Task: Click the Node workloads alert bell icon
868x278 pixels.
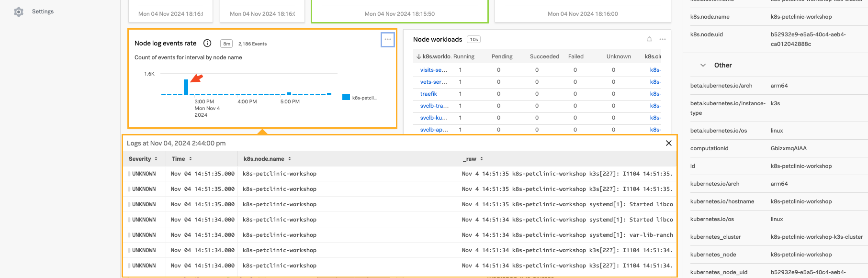Action: (x=649, y=39)
